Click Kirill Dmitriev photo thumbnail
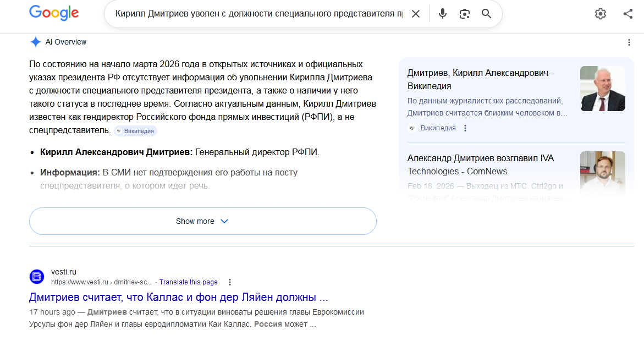 click(x=602, y=89)
